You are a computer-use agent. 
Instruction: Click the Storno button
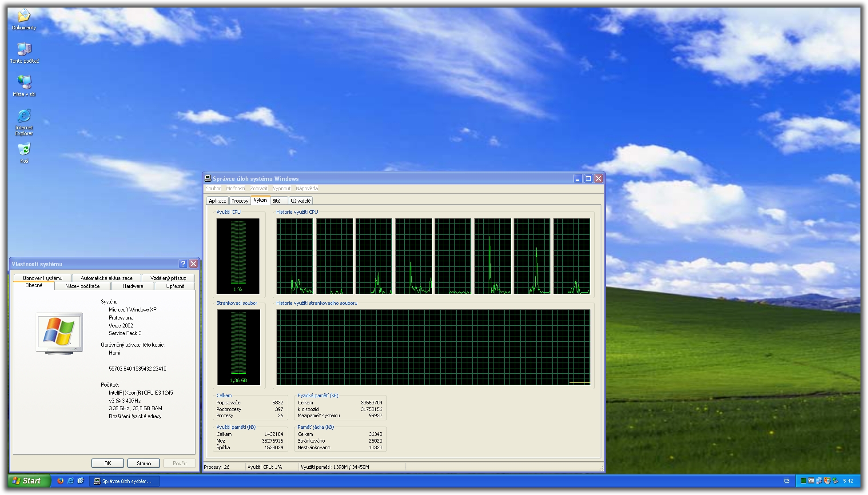click(x=143, y=463)
